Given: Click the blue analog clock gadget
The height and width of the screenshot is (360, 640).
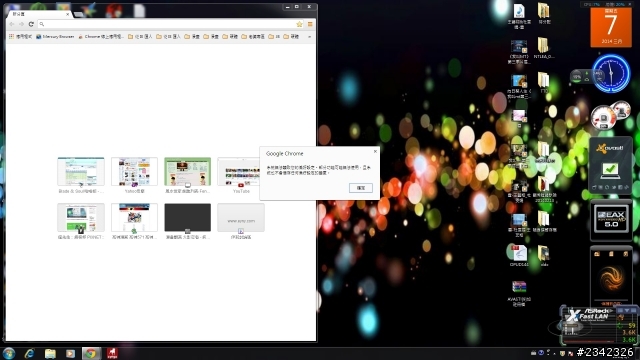Looking at the screenshot, I should click(x=611, y=73).
